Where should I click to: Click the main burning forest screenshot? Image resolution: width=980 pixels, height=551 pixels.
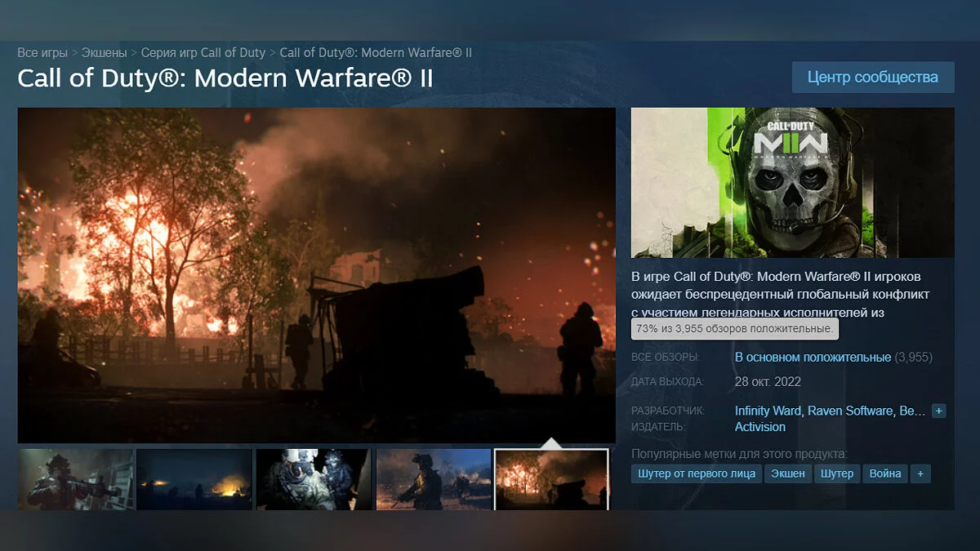(x=317, y=275)
